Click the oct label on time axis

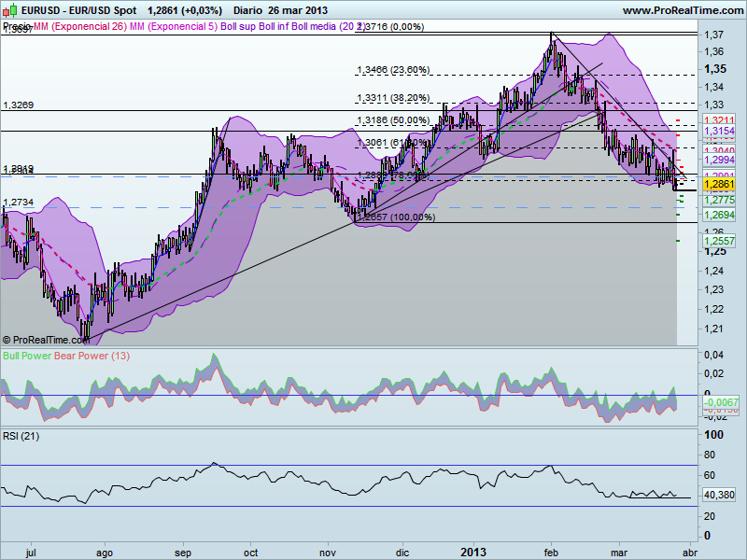coord(250,553)
